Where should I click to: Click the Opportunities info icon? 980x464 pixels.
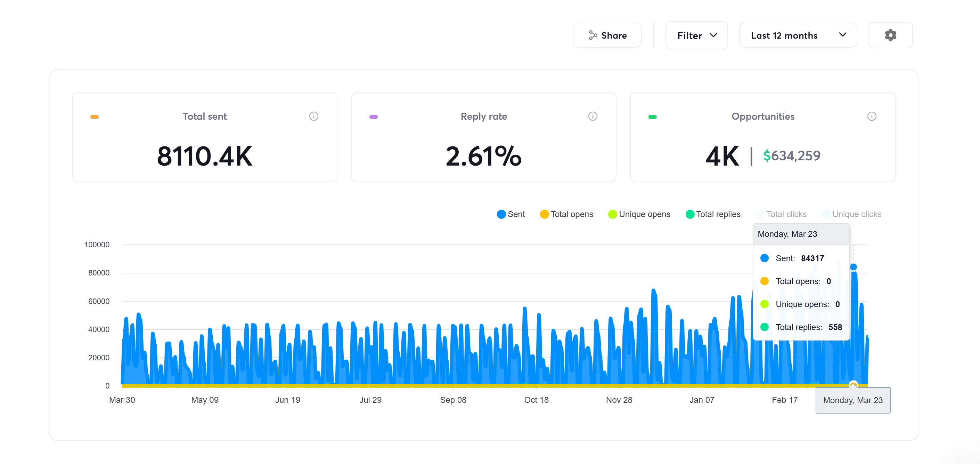point(871,117)
